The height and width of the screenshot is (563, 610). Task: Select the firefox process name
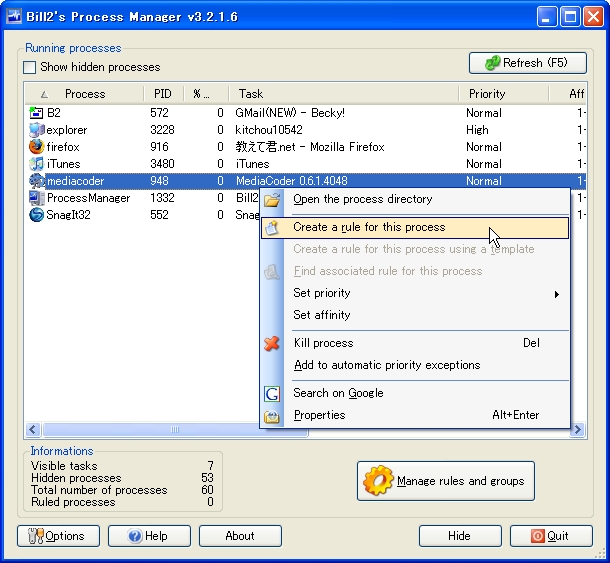(x=63, y=147)
